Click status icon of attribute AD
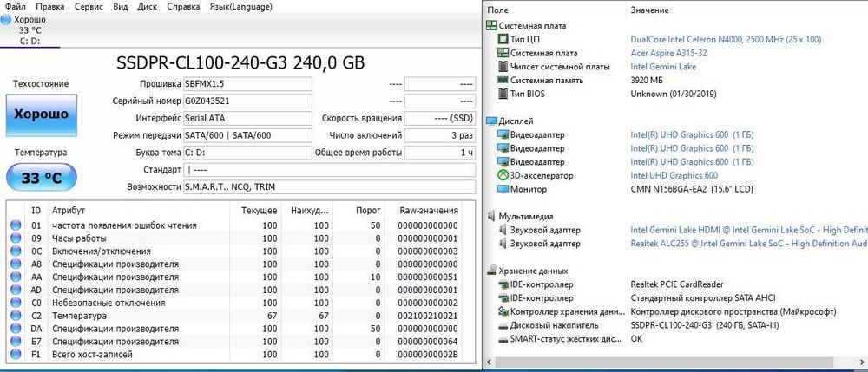The image size is (868, 372). pos(16,290)
